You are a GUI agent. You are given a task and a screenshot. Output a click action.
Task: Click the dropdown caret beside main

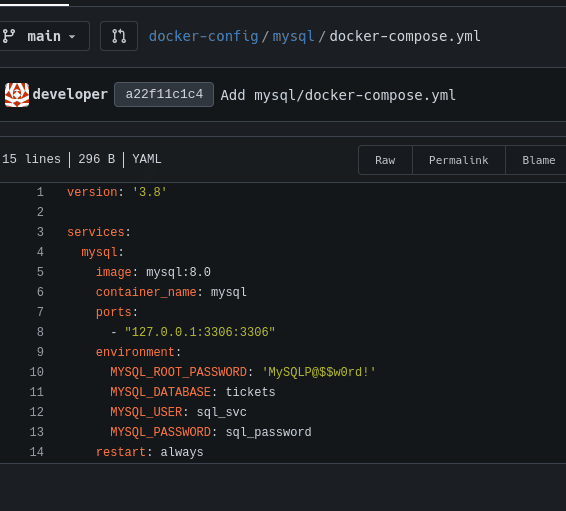tap(72, 36)
